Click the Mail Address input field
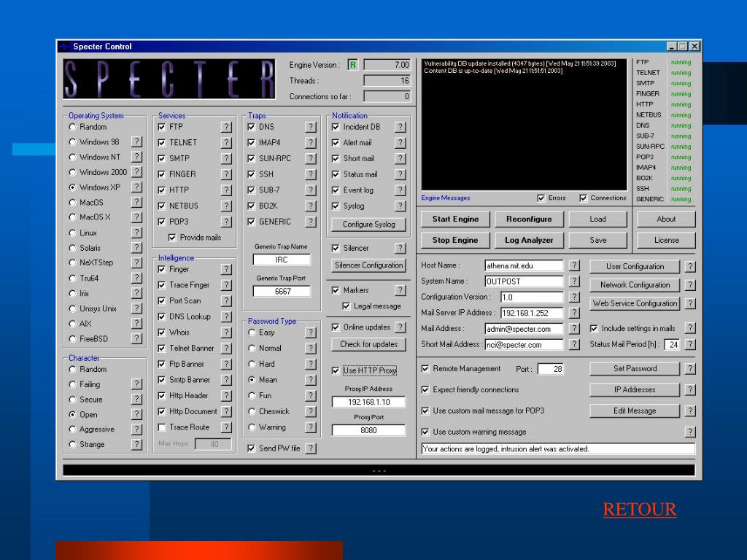This screenshot has width=747, height=560. [x=524, y=329]
